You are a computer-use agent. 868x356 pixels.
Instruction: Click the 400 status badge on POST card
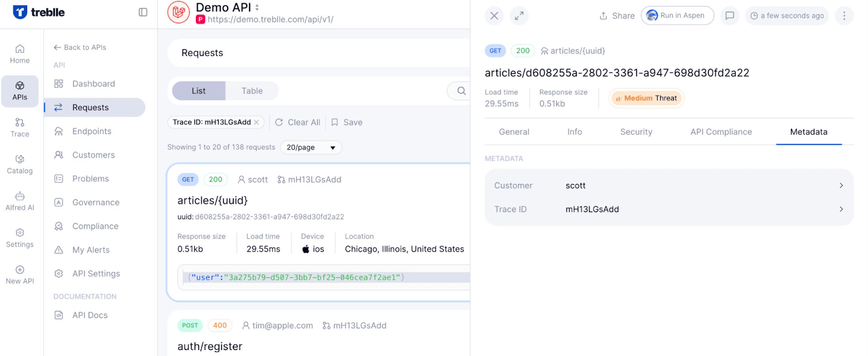coord(220,326)
